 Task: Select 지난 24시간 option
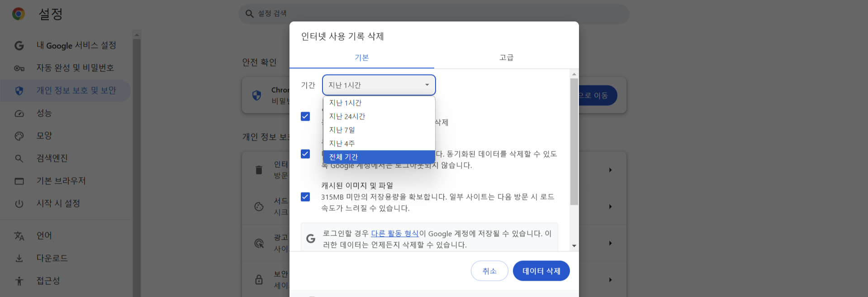[x=379, y=117]
